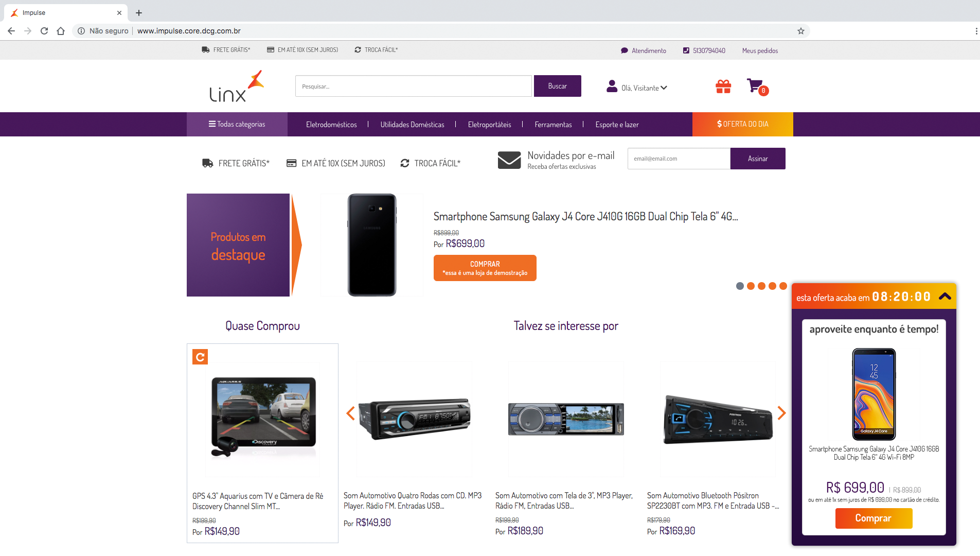Click the newsletter envelope icon
The image size is (980, 556).
click(509, 160)
